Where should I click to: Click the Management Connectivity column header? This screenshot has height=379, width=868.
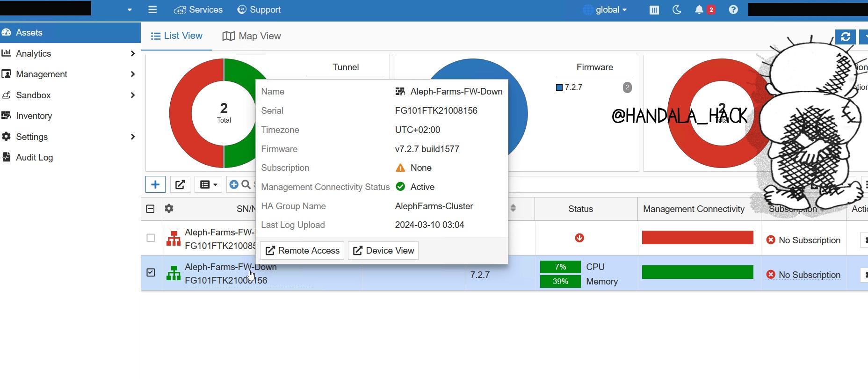(694, 209)
